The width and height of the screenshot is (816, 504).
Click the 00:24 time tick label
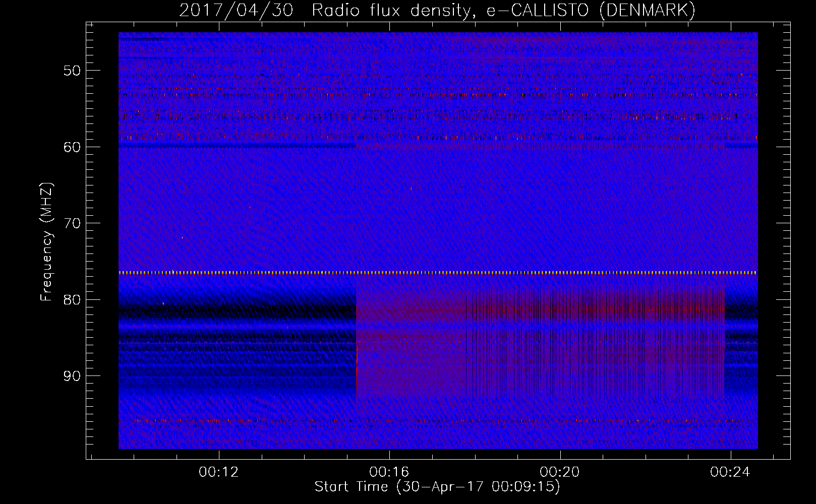(x=730, y=472)
